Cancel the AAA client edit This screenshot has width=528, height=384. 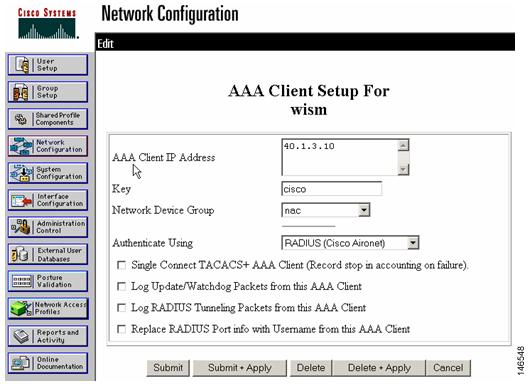(448, 368)
